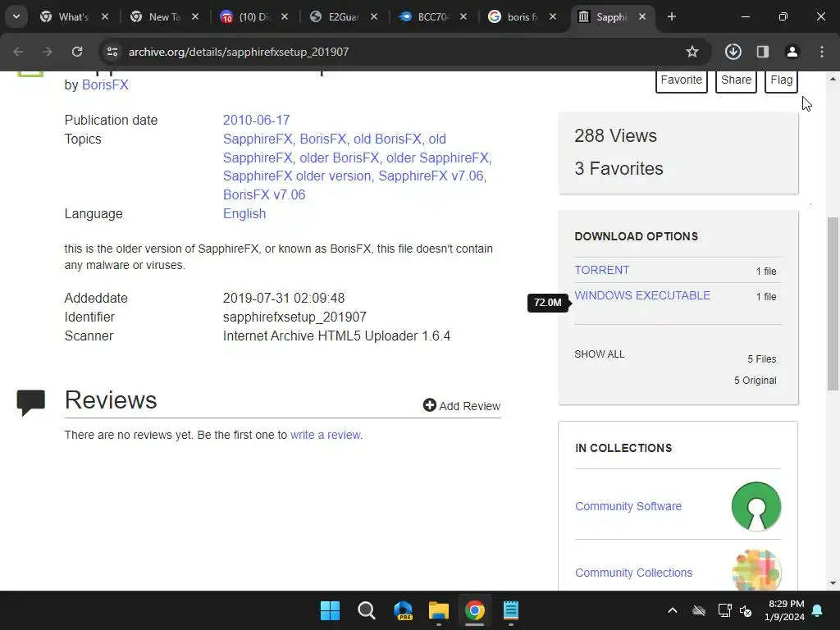Click the address bar URL field
The width and height of the screenshot is (840, 630).
pos(396,52)
